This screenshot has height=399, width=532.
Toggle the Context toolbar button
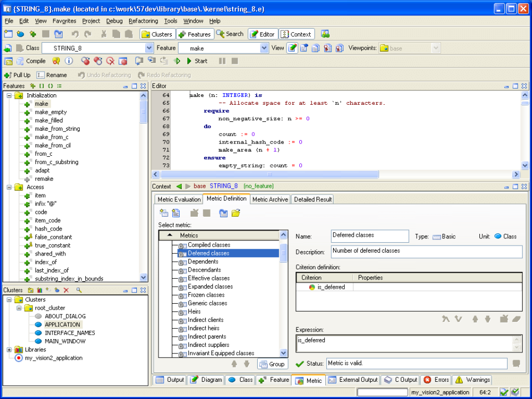click(296, 34)
